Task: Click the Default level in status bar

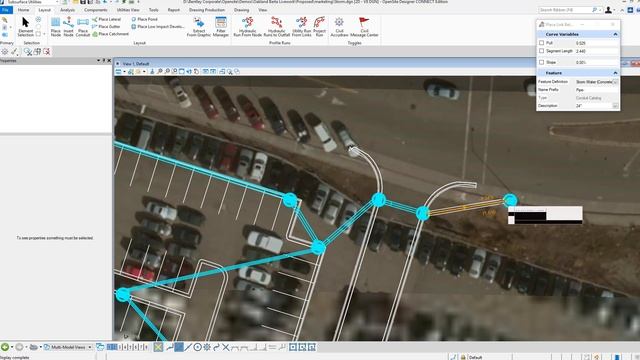Action: tap(476, 357)
